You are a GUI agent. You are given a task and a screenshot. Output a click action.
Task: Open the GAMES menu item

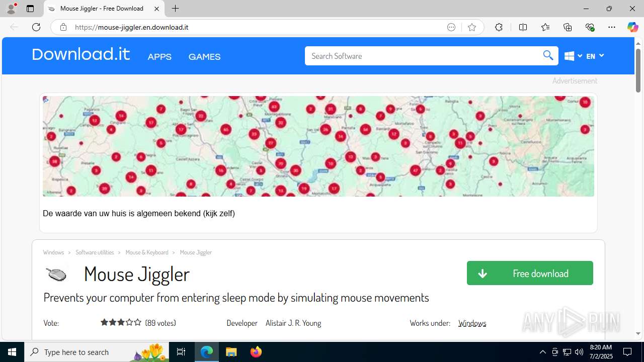pos(204,57)
